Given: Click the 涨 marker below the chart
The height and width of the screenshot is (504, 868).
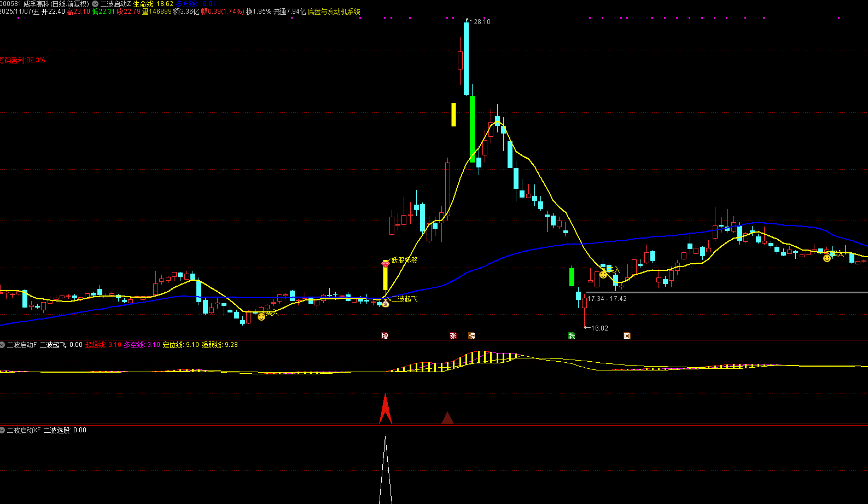Looking at the screenshot, I should point(453,335).
